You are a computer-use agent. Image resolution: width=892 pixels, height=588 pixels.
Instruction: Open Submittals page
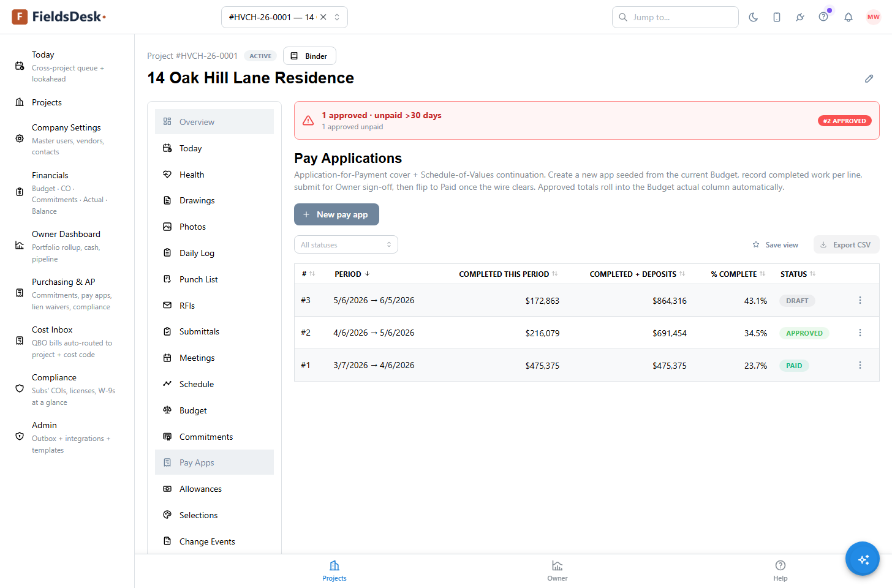pyautogui.click(x=214, y=331)
